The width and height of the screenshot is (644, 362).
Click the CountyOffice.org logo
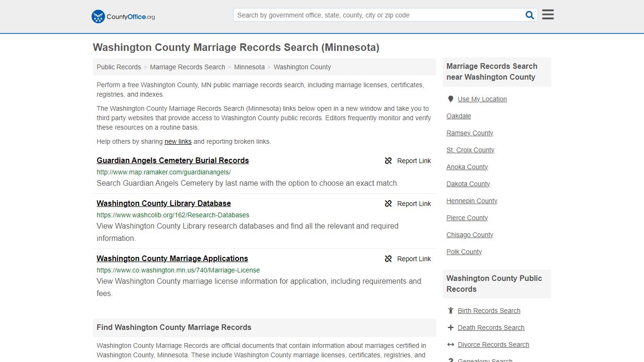point(123,16)
